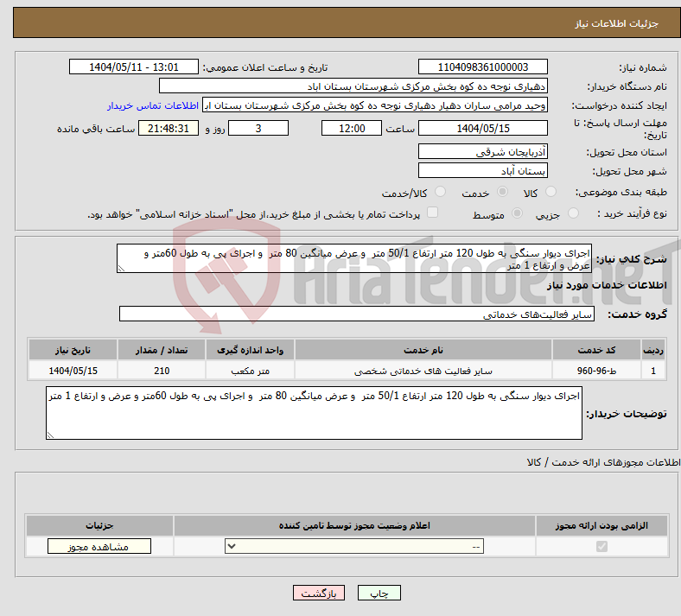Screen dimensions: 681x616
Task: Click the تعداد / مقدار column header
Action: click(162, 350)
